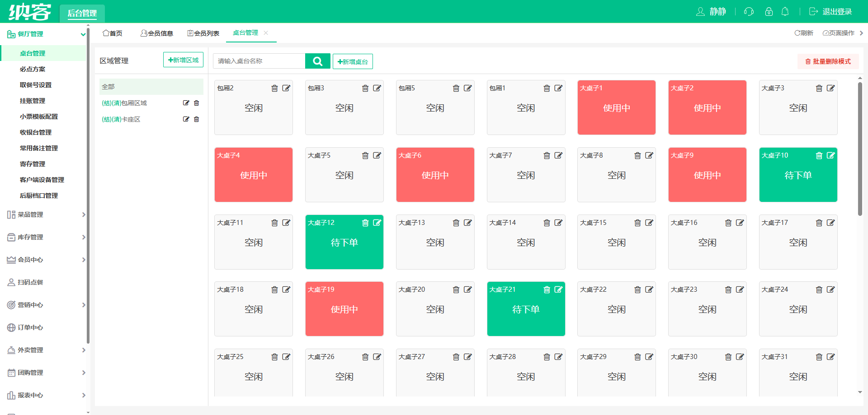Viewport: 868px width, 415px height.
Task: Open the 页面操作 dropdown
Action: click(839, 33)
